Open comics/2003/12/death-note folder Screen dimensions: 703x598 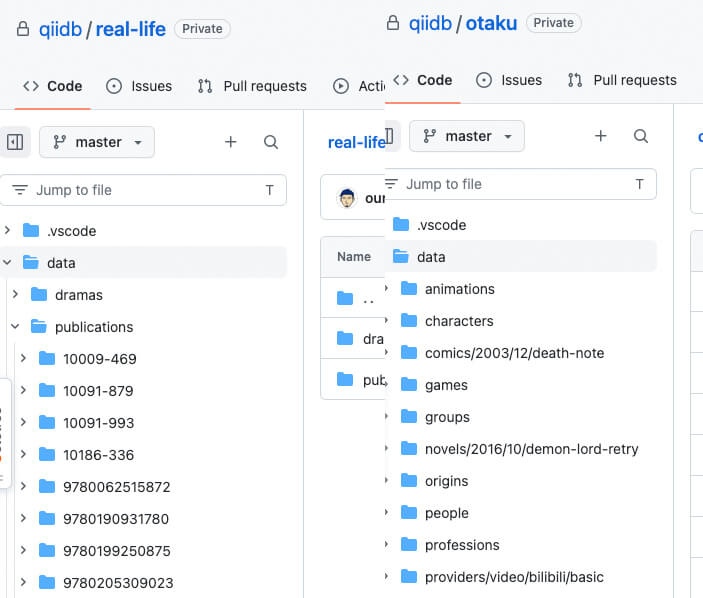[x=514, y=353]
